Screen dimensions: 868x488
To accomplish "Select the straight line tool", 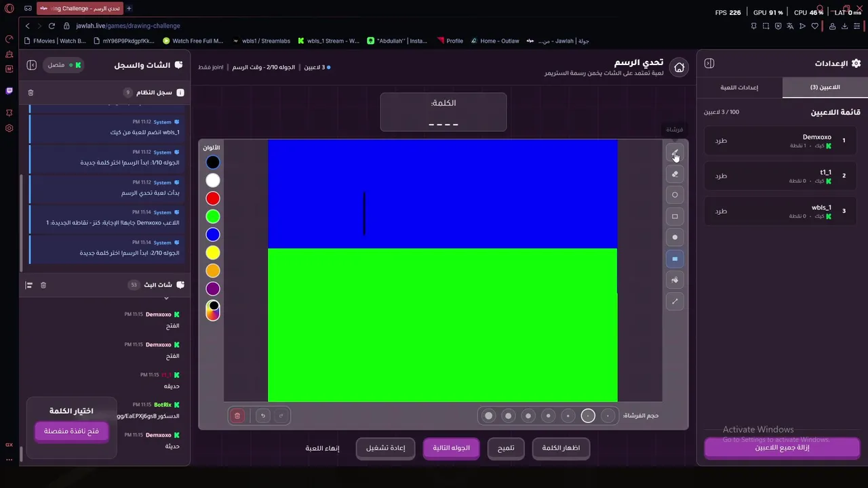I will pos(675,302).
